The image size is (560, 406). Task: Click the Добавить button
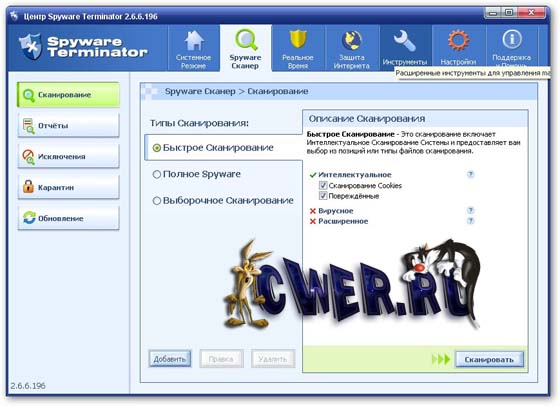pyautogui.click(x=170, y=359)
